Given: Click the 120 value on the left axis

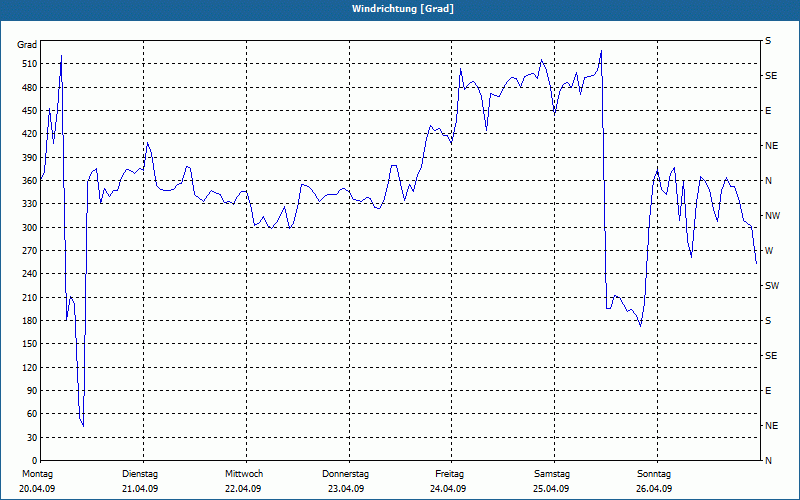Looking at the screenshot, I should pyautogui.click(x=30, y=367).
